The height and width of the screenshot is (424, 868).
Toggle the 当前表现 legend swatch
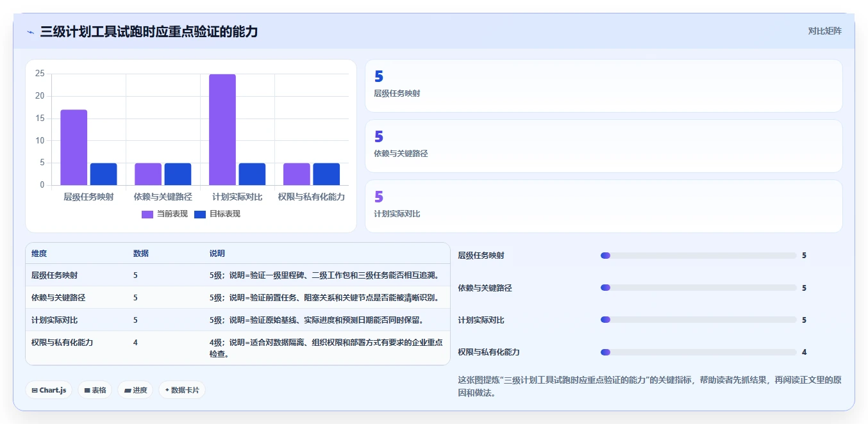pos(147,214)
